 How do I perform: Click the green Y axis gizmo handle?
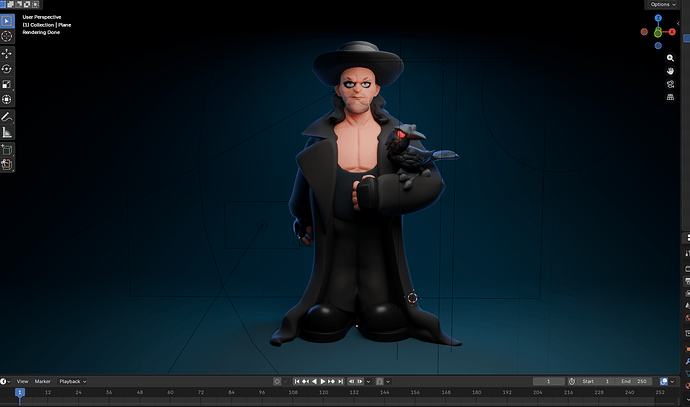point(658,33)
